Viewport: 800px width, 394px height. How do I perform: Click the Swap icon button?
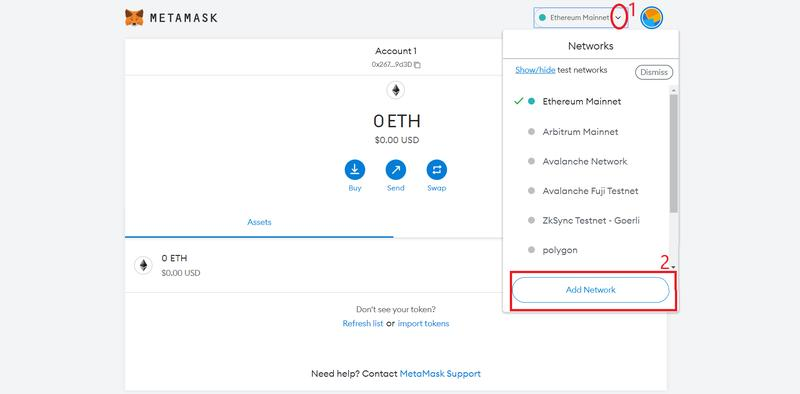click(437, 169)
